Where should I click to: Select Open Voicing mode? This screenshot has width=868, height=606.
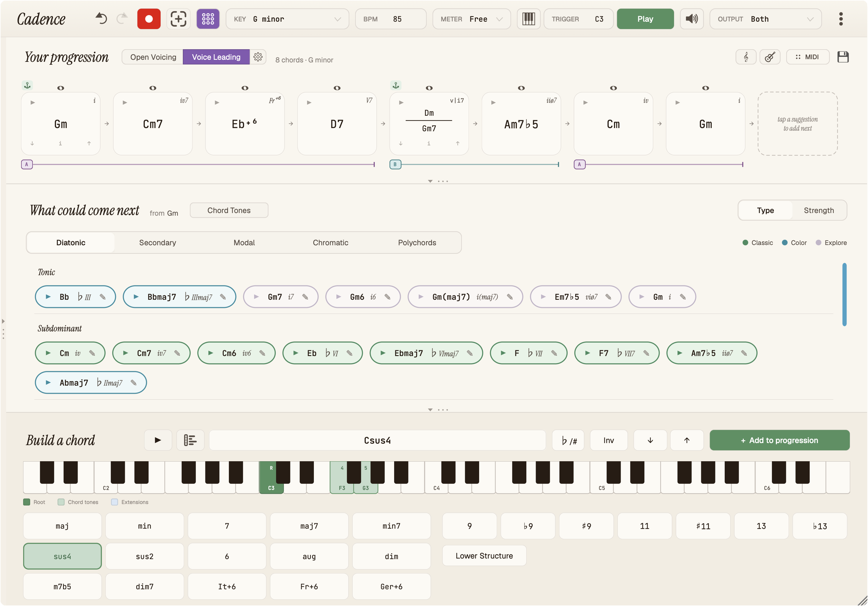[x=153, y=57]
